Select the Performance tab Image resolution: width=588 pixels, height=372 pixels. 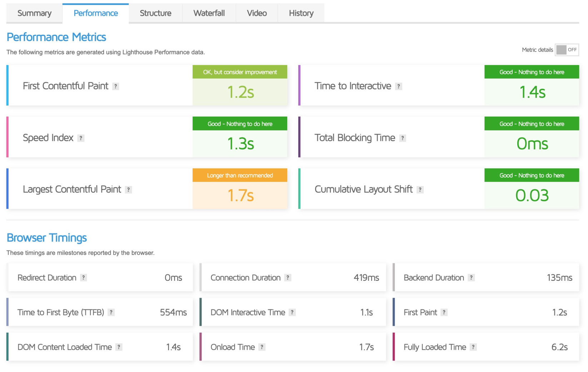click(x=96, y=13)
